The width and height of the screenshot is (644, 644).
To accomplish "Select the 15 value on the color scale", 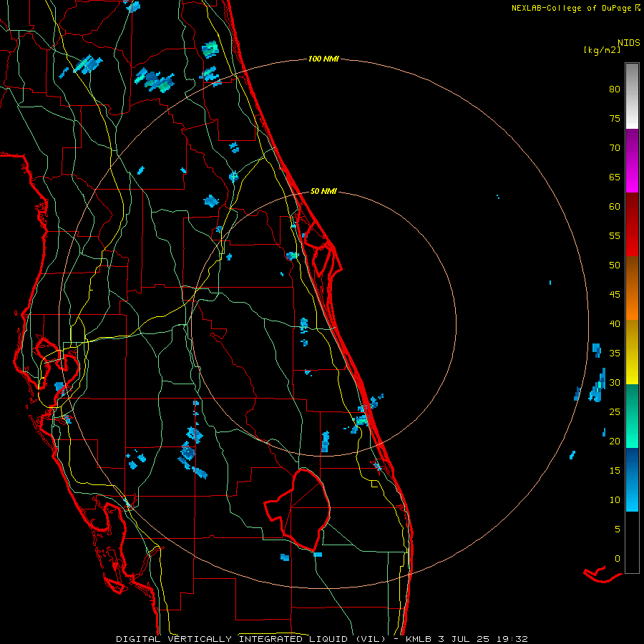I will (615, 470).
